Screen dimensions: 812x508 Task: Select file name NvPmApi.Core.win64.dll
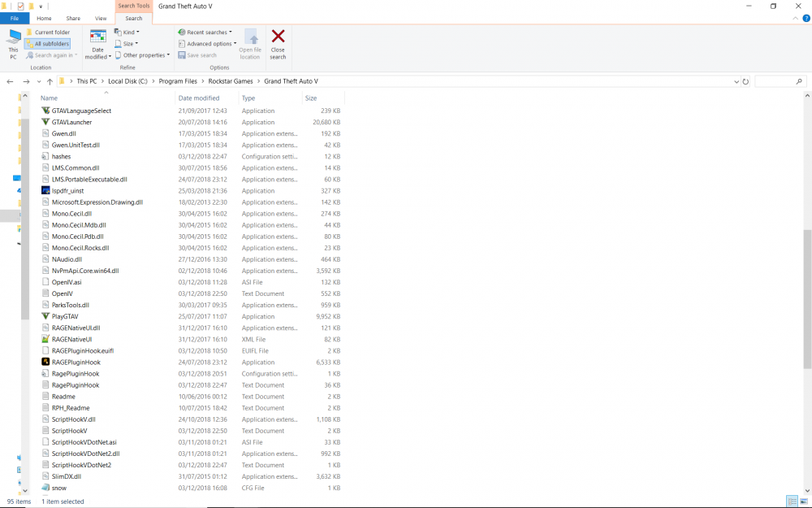click(85, 271)
